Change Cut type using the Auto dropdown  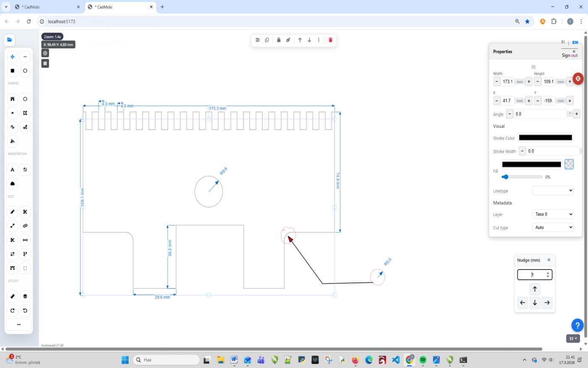(x=553, y=227)
